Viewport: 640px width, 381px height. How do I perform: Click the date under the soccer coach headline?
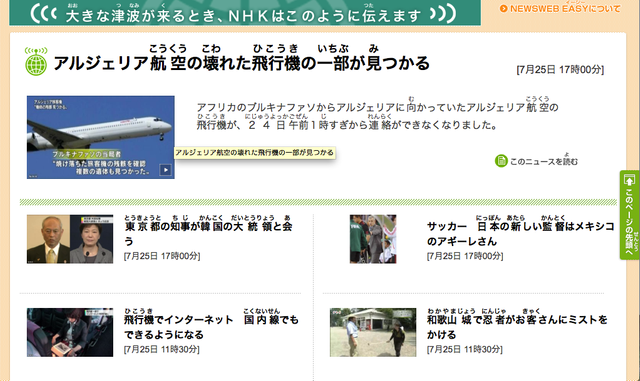[x=465, y=256]
